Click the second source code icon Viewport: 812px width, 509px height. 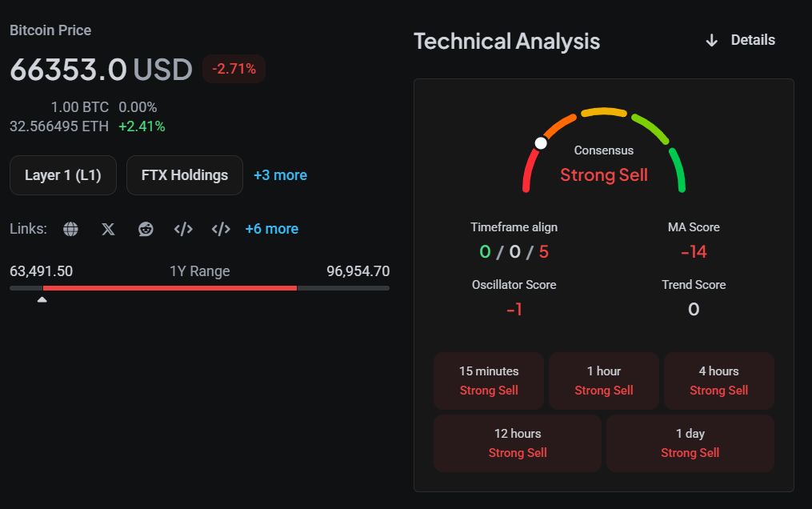pos(221,229)
